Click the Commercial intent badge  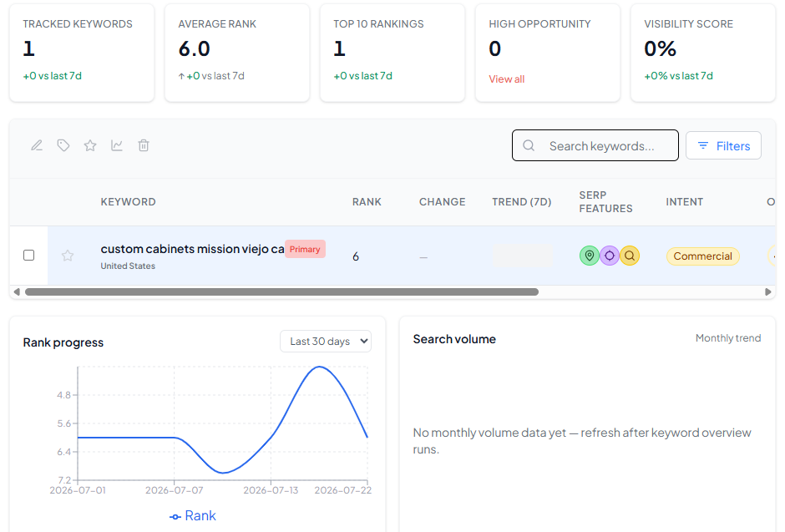703,256
